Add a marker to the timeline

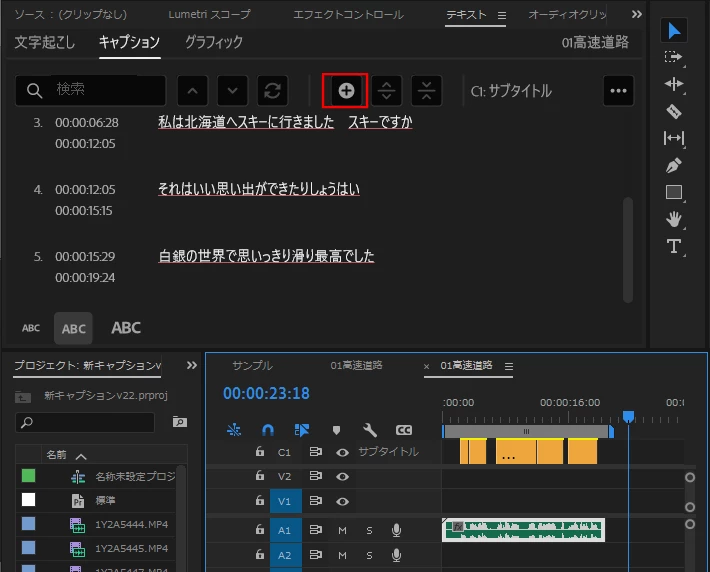336,430
